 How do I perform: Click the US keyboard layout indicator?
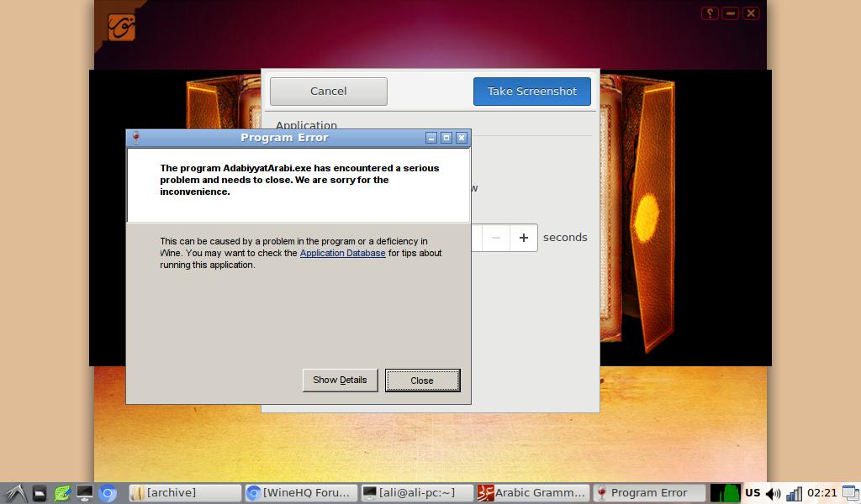[x=753, y=493]
